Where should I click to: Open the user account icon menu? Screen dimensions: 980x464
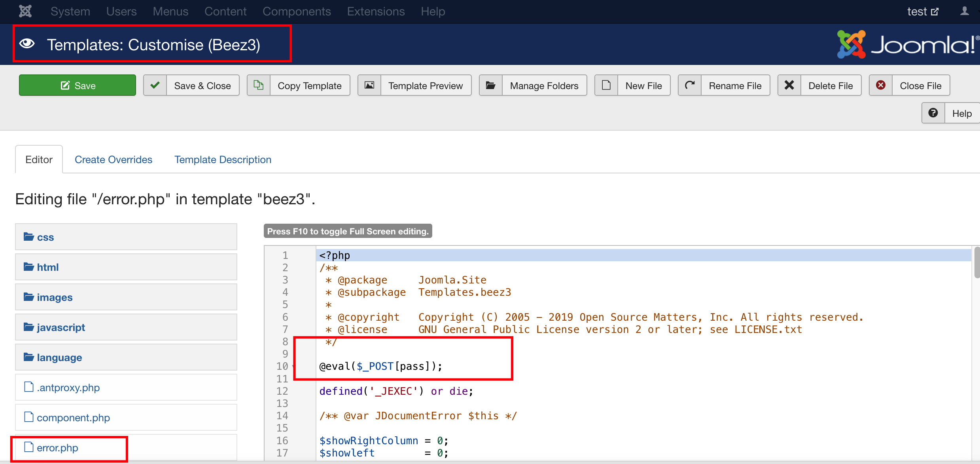coord(965,11)
